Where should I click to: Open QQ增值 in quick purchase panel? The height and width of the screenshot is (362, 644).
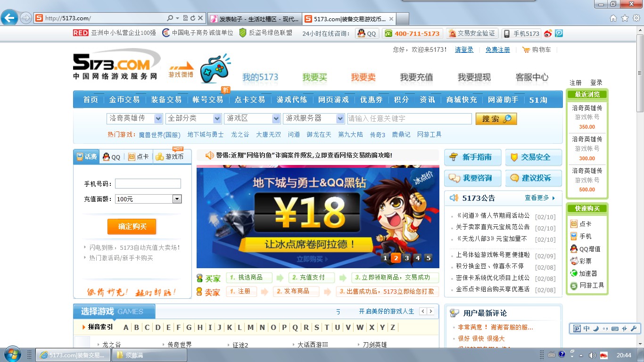pyautogui.click(x=585, y=249)
